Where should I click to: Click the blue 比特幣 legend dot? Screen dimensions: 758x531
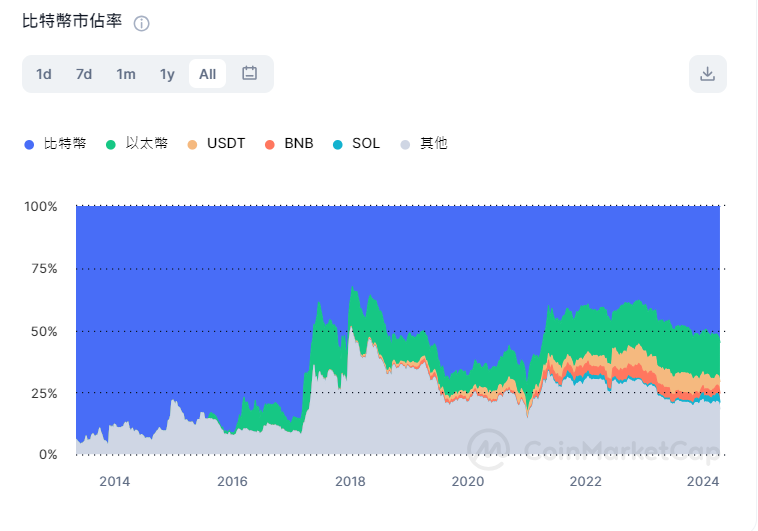(x=29, y=145)
